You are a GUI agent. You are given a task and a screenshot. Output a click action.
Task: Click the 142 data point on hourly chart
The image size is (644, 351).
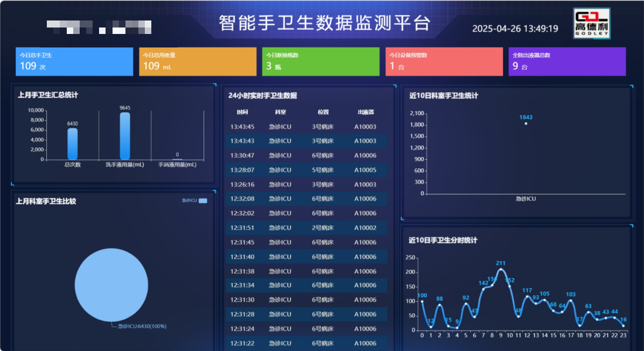(484, 289)
